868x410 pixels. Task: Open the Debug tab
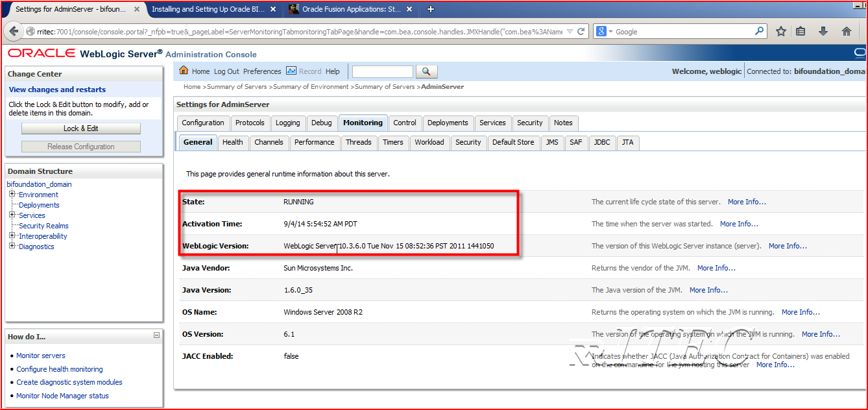point(321,123)
